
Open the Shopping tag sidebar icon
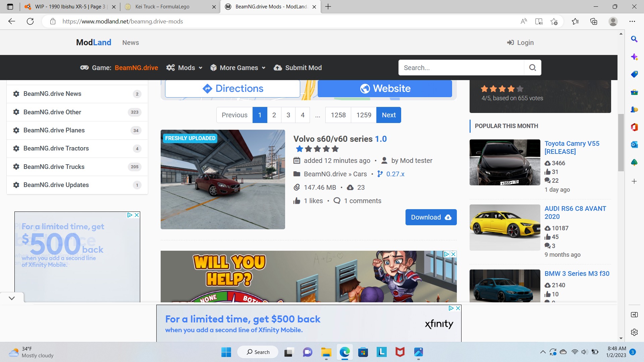(634, 74)
